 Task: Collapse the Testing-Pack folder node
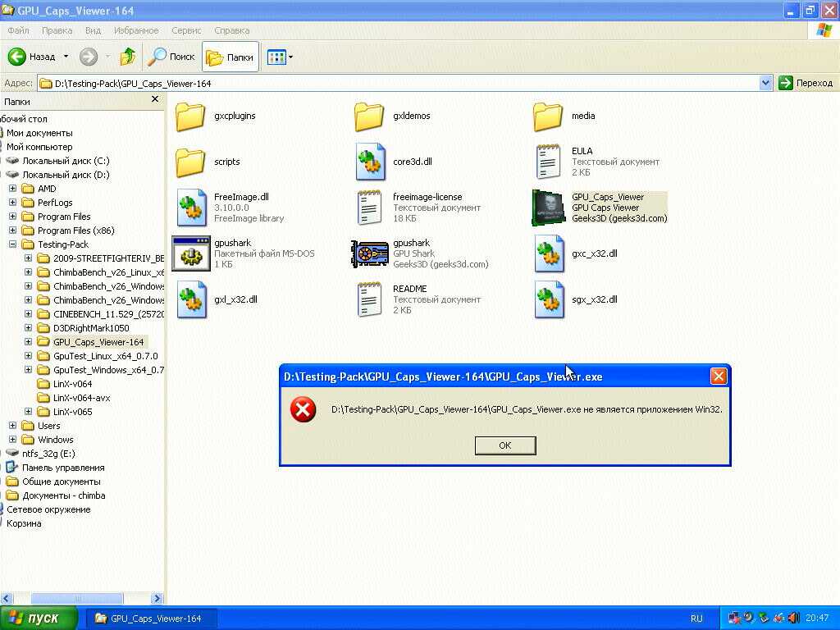[x=12, y=244]
